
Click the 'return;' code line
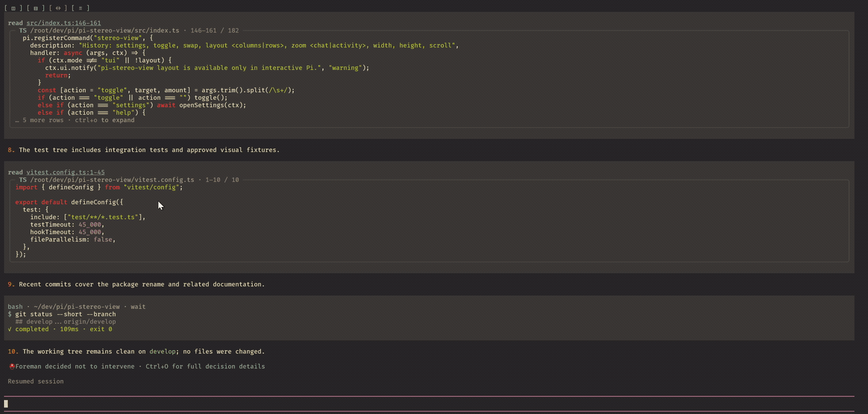point(58,75)
